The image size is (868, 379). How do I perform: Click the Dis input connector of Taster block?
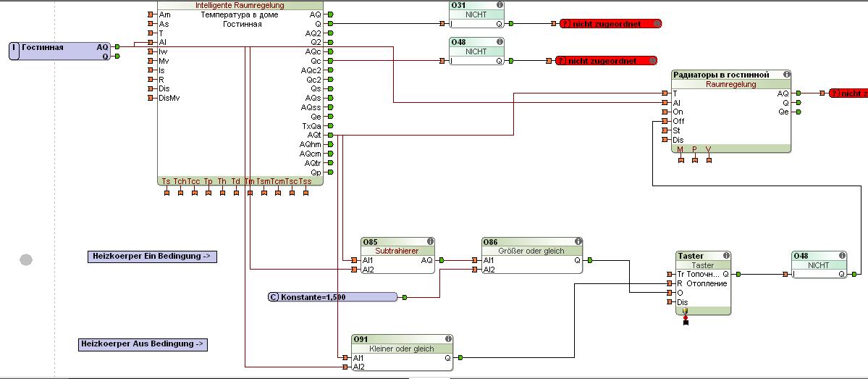[669, 302]
